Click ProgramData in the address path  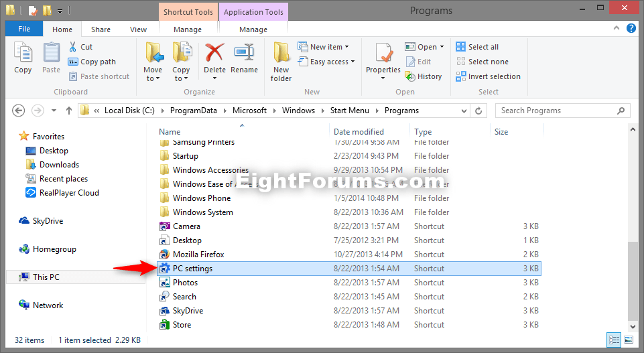194,111
